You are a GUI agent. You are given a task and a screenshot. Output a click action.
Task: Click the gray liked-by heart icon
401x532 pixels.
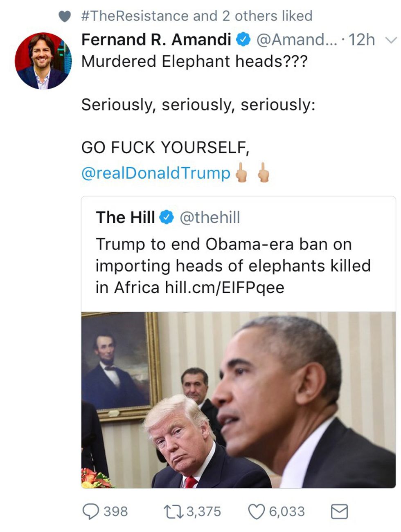tap(65, 16)
